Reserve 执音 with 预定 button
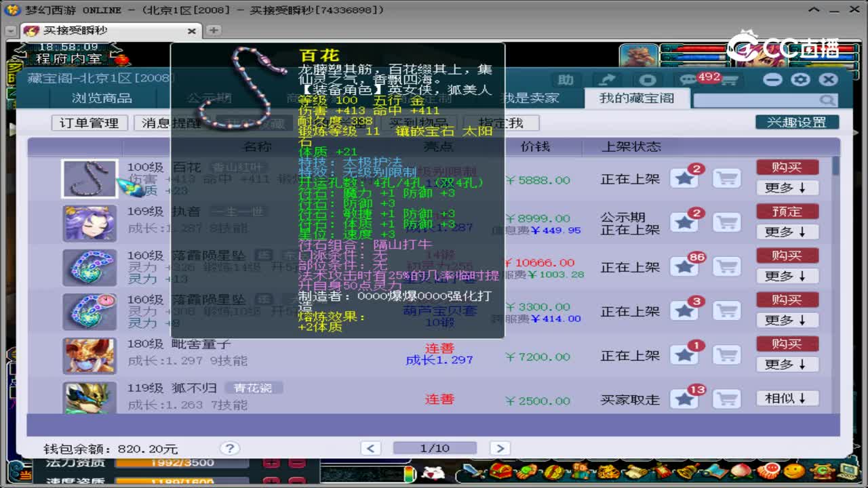This screenshot has height=488, width=868. (x=787, y=211)
